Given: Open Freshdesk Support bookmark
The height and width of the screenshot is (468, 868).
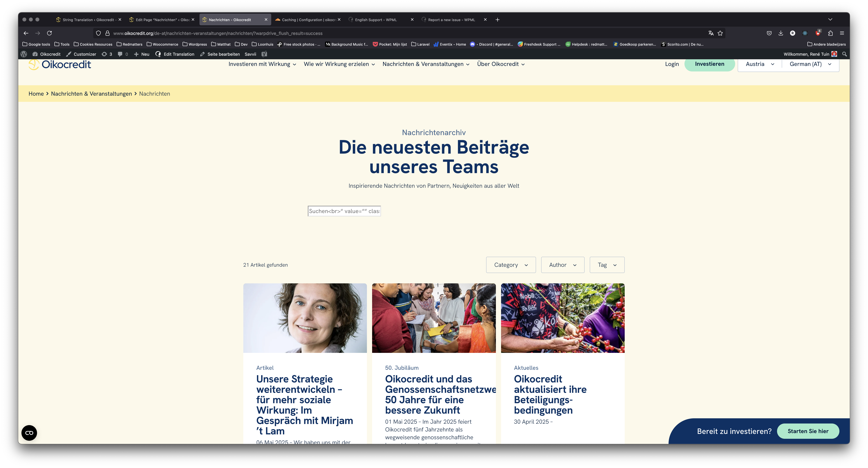Looking at the screenshot, I should point(539,44).
